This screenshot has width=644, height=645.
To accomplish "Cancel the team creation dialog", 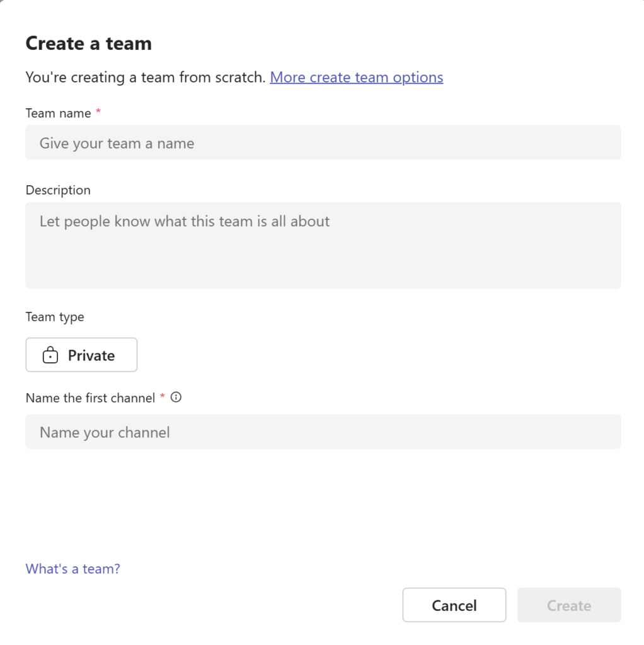I will pyautogui.click(x=454, y=605).
